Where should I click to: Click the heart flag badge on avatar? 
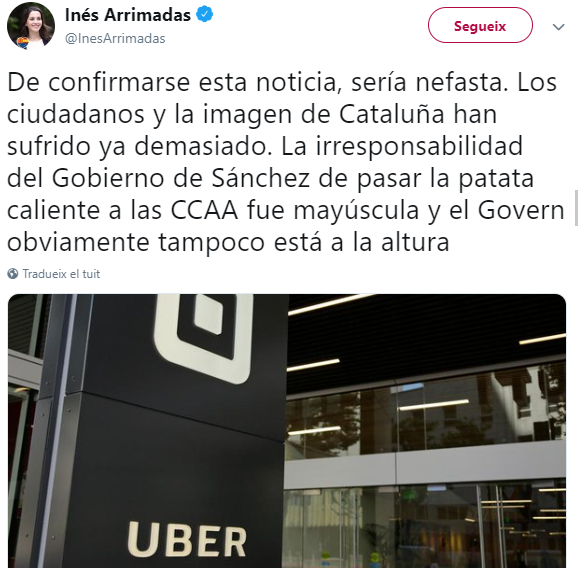point(22,43)
